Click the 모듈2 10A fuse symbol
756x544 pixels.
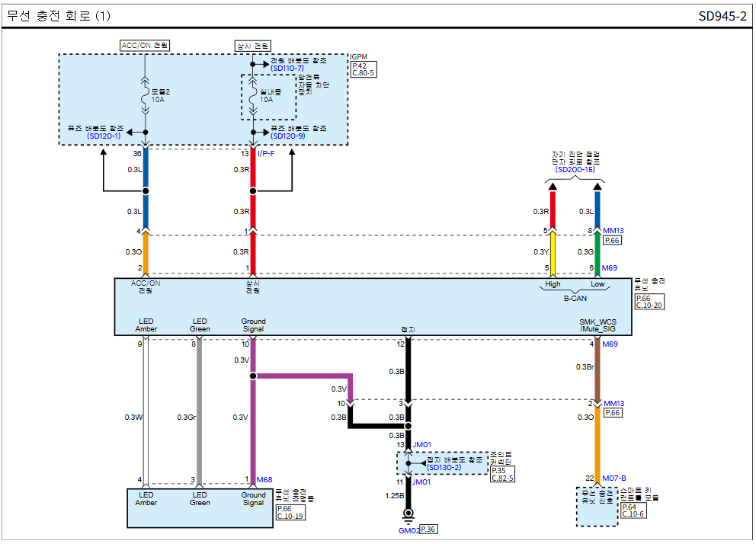tap(146, 95)
